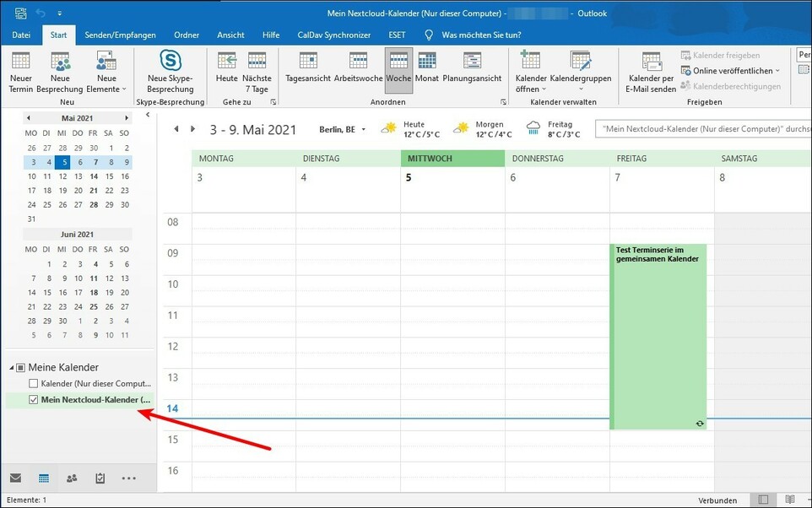
Task: Enable the Kalender (Nur dieser Computer) checkbox
Action: pyautogui.click(x=34, y=384)
